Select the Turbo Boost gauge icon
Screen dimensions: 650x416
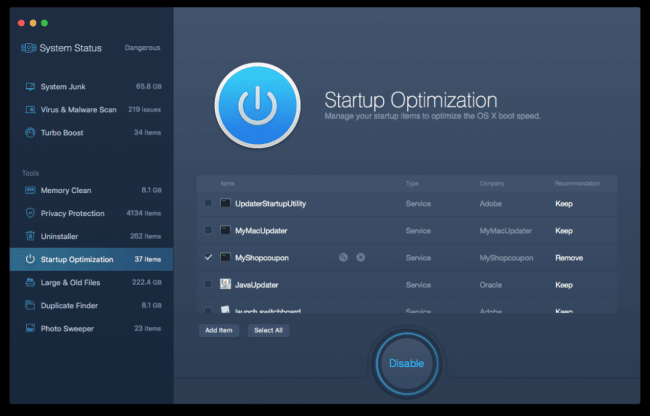click(x=30, y=132)
